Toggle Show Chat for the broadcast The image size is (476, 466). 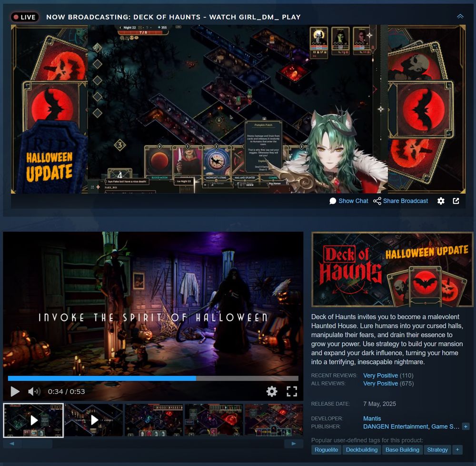[353, 201]
